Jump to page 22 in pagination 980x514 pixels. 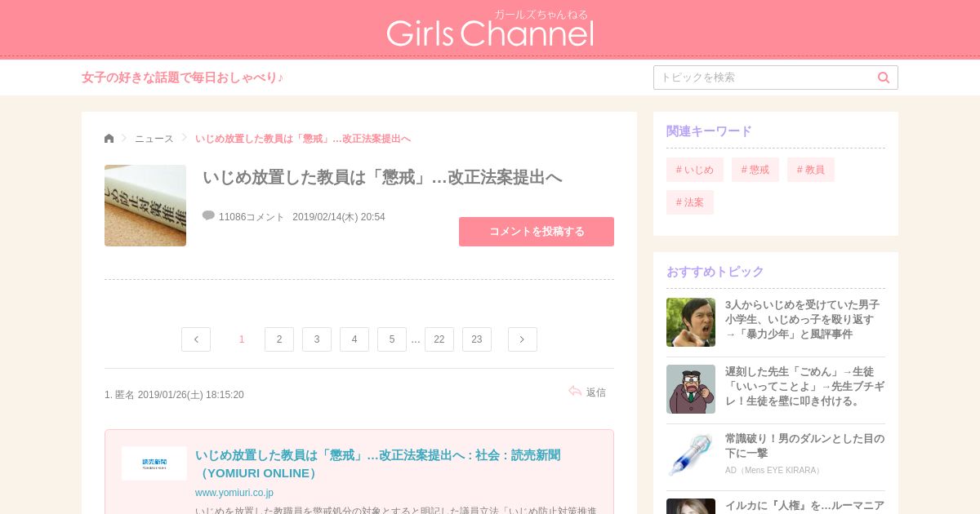[x=439, y=339]
